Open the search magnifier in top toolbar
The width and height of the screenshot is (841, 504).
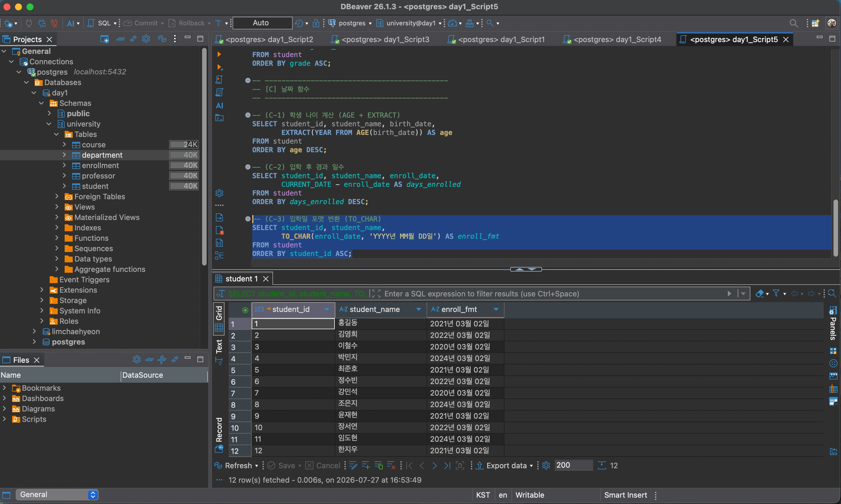pyautogui.click(x=793, y=23)
